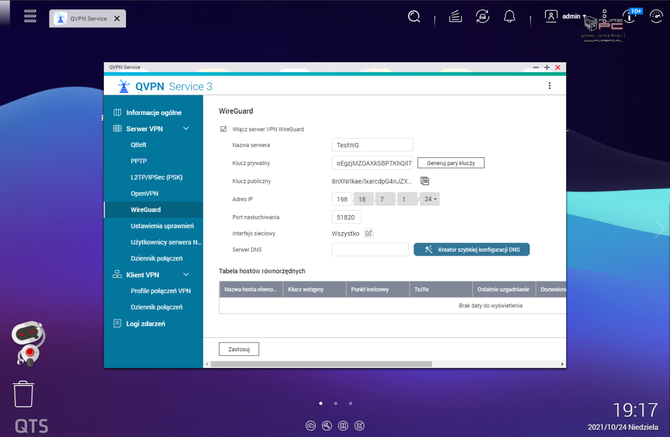Image resolution: width=670 pixels, height=437 pixels.
Task: Click the Port nasłuchiwania field 51820
Action: click(347, 217)
